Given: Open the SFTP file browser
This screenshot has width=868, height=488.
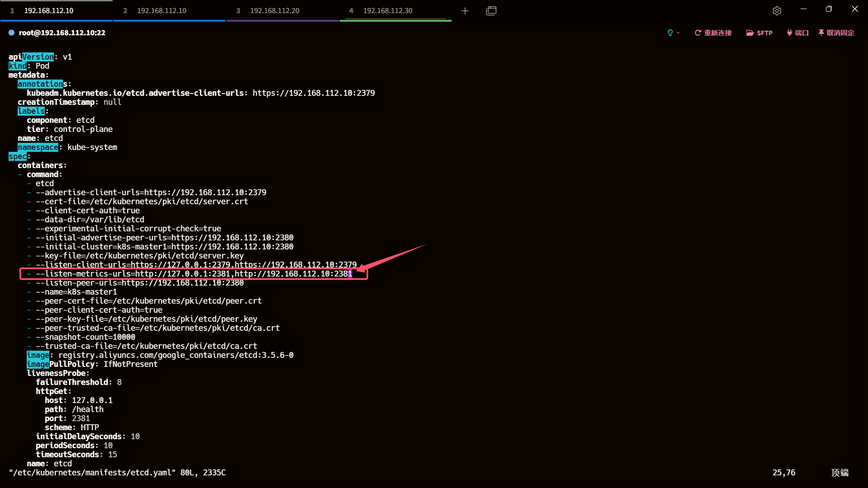Looking at the screenshot, I should point(759,33).
